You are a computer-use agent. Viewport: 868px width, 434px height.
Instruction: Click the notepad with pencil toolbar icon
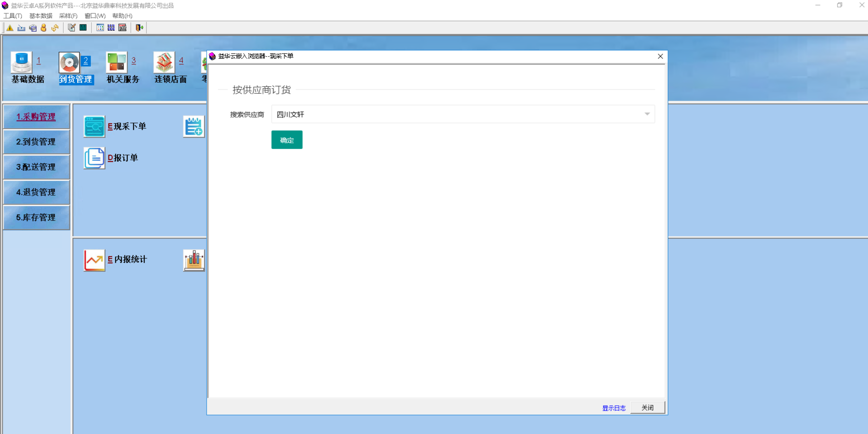[x=72, y=28]
